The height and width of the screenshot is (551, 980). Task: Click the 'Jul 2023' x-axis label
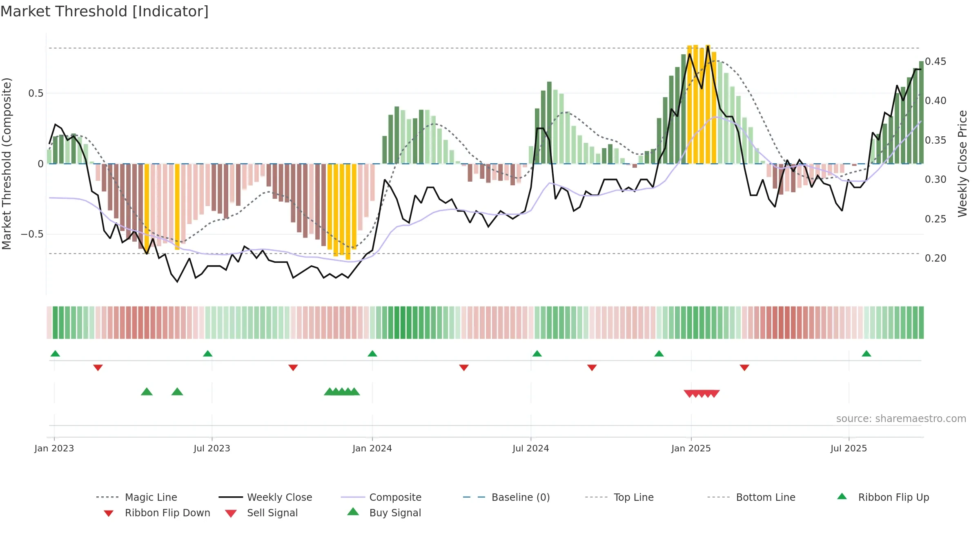212,448
